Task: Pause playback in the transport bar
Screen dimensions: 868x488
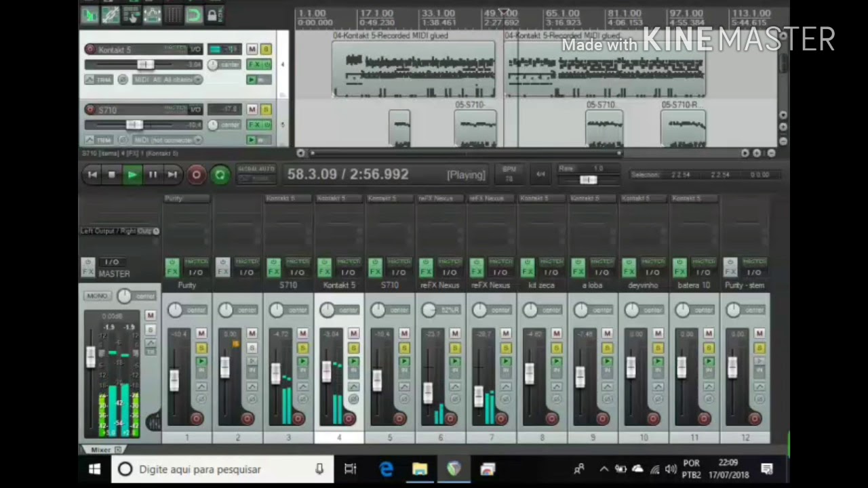Action: tap(153, 175)
